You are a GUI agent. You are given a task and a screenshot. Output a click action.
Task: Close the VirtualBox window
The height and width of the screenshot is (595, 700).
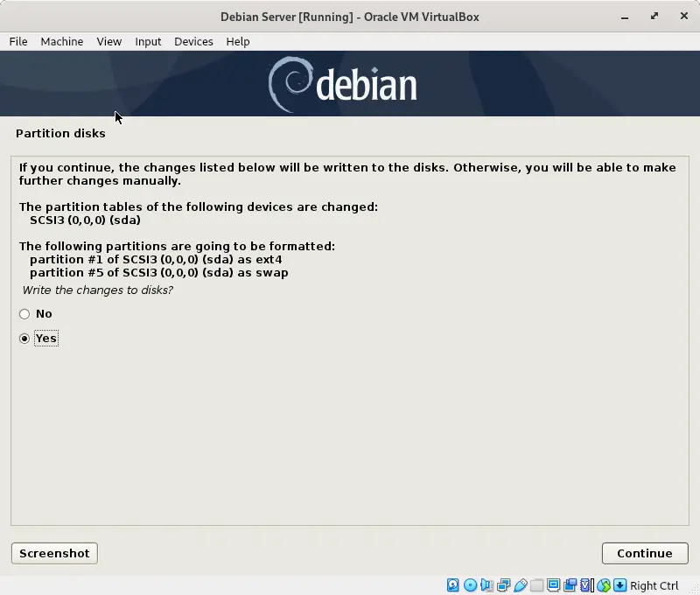(x=684, y=16)
